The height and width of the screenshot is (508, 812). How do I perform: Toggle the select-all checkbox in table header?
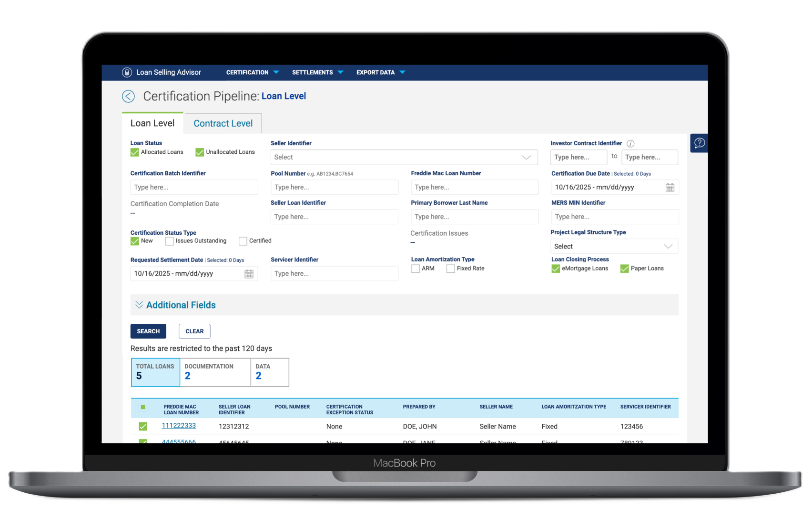point(143,407)
